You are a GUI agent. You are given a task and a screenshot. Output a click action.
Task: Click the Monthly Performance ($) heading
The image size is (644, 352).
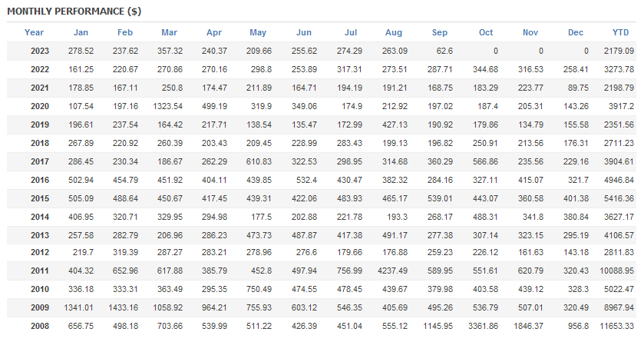[x=74, y=12]
